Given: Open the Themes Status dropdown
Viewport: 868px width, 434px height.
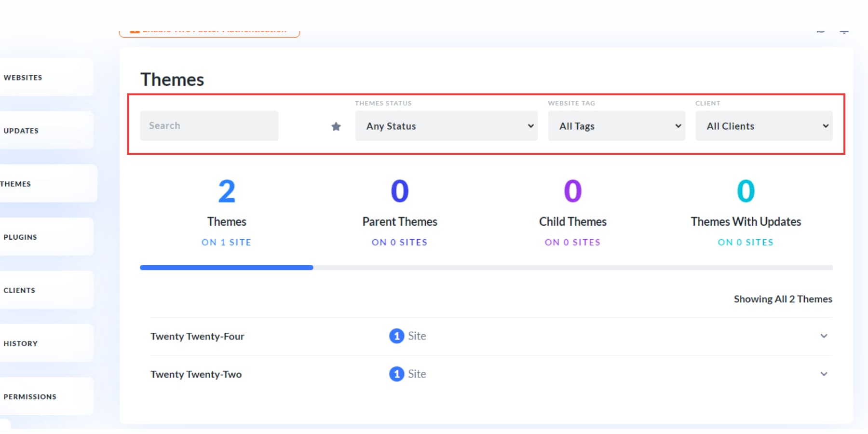Looking at the screenshot, I should point(446,126).
